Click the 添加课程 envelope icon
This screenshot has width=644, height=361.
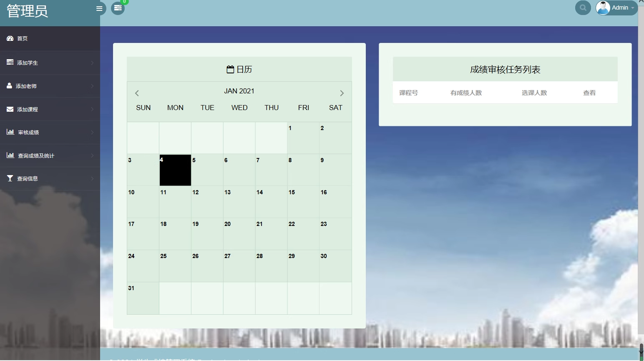click(x=10, y=109)
